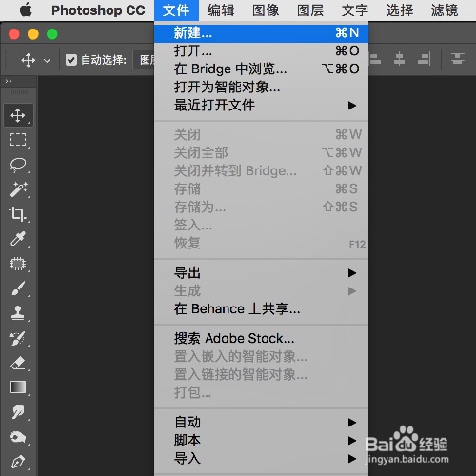The width and height of the screenshot is (476, 476).
Task: Select the Smudge tool
Action: [x=18, y=412]
